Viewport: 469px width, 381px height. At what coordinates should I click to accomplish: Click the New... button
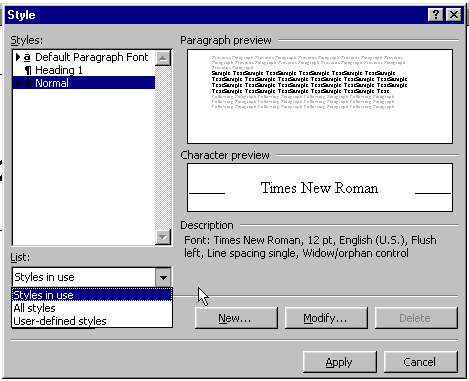click(236, 318)
